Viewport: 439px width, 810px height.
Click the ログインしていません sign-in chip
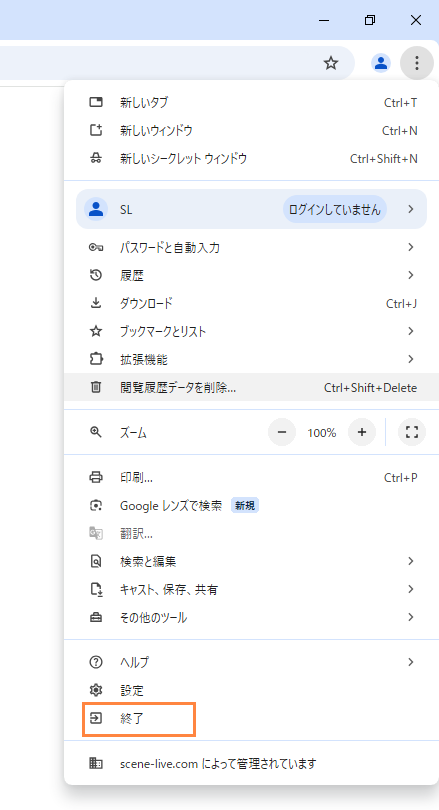(x=335, y=209)
